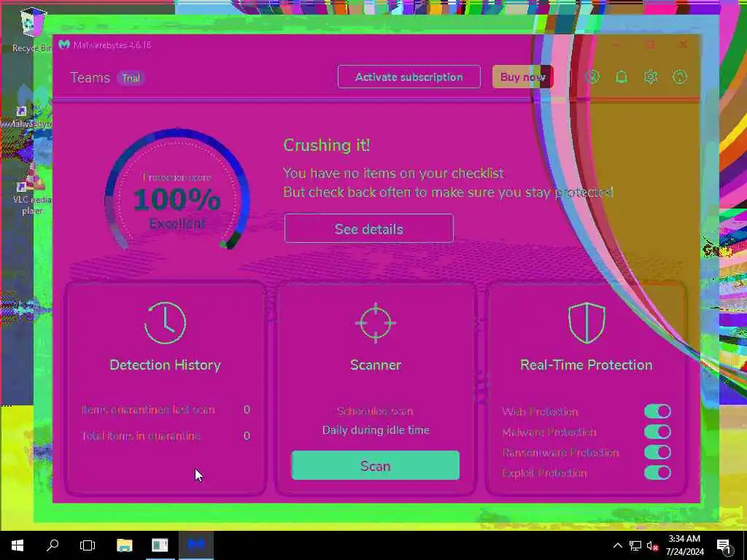Click the Trial badge next to Teams
Viewport: 747px width, 560px height.
pos(131,78)
